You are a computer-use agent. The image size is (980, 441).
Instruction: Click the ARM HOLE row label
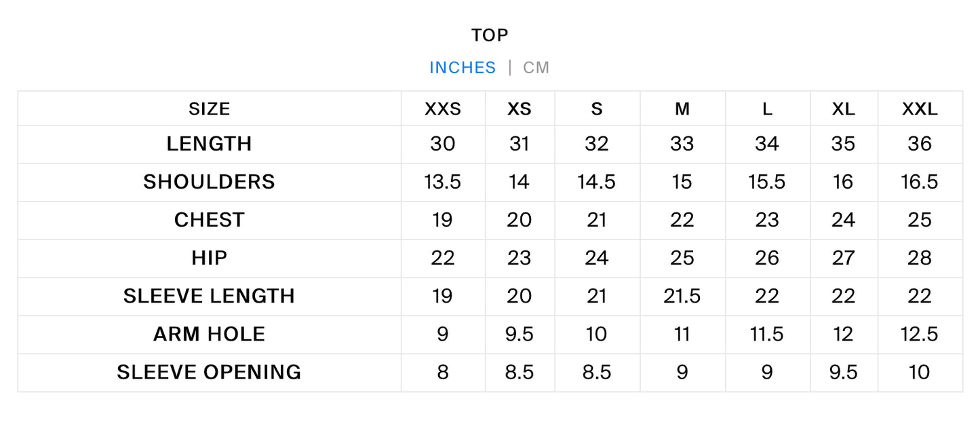click(x=209, y=334)
